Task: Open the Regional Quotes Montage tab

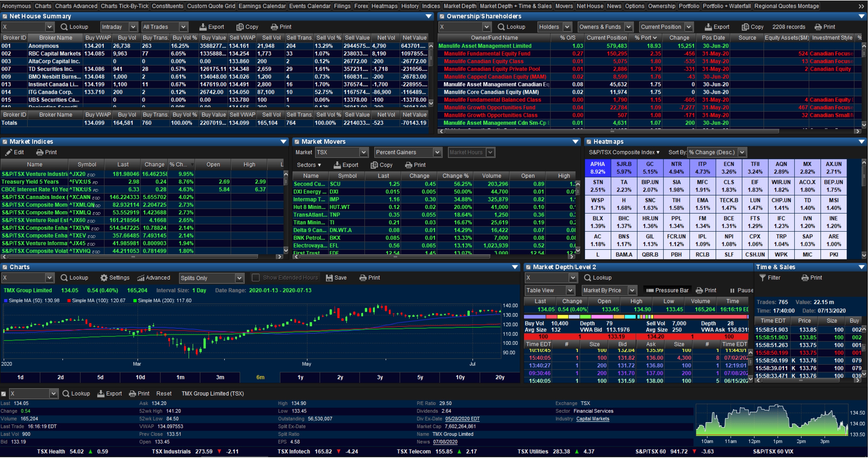Action: point(786,6)
